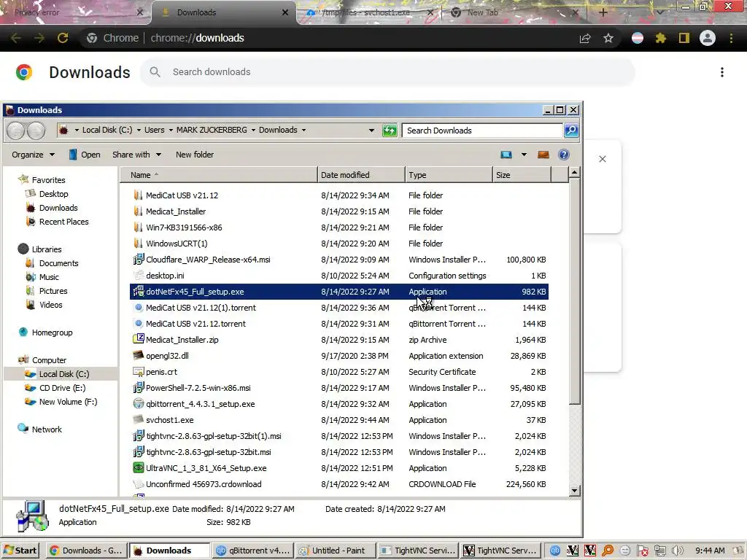747x560 pixels.
Task: Click the Open toolbar button
Action: [x=85, y=155]
